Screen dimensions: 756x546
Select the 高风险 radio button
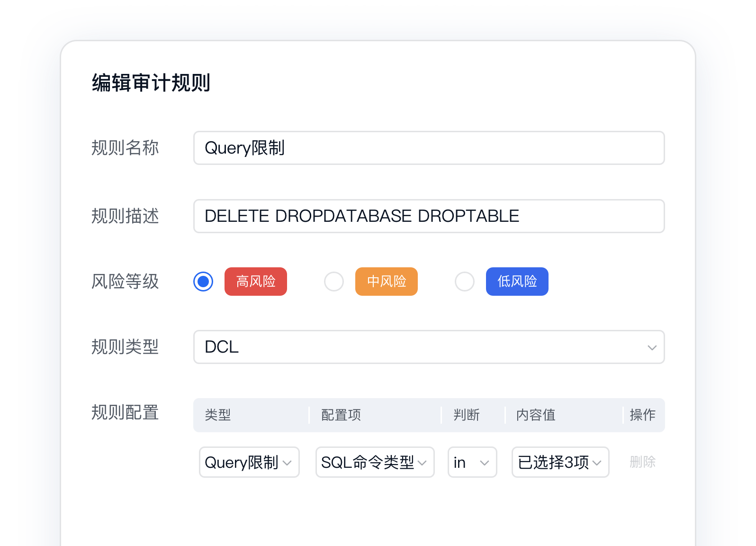pyautogui.click(x=203, y=282)
